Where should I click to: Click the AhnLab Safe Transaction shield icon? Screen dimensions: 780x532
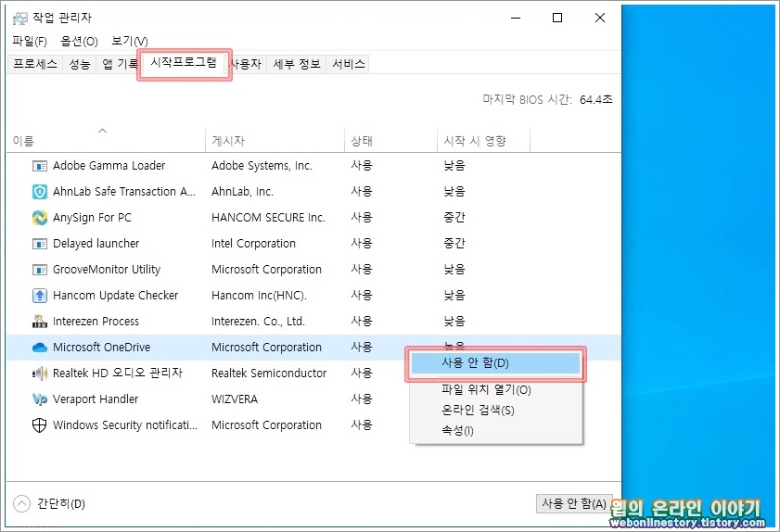pos(40,192)
